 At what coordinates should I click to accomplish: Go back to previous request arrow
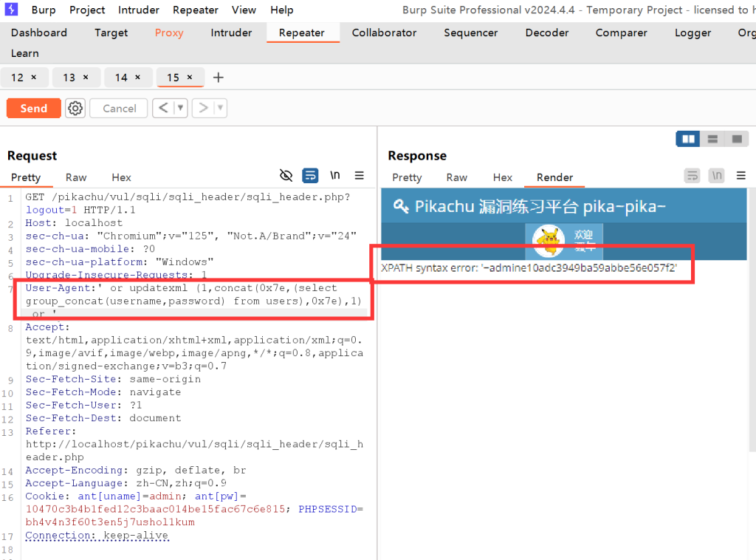(163, 108)
